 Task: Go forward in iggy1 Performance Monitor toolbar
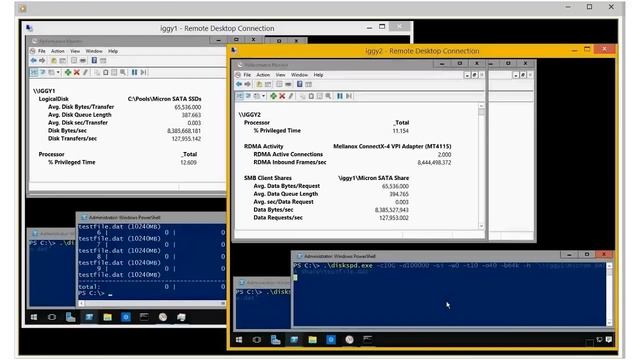coord(42,60)
